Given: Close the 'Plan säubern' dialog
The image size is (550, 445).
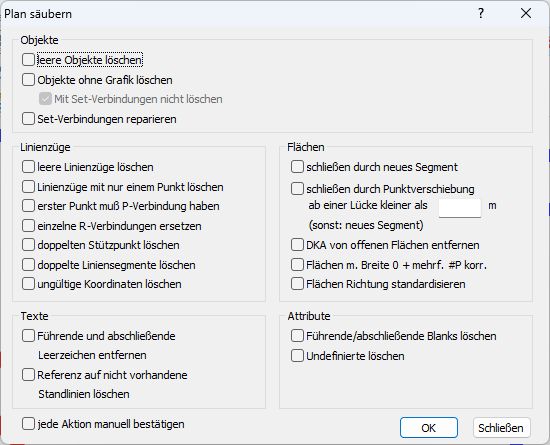Looking at the screenshot, I should (526, 14).
